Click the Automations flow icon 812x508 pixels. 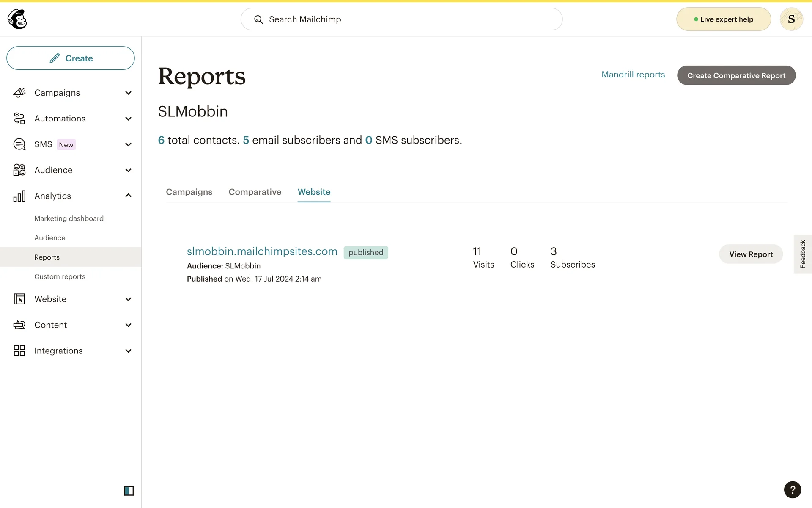(x=19, y=119)
